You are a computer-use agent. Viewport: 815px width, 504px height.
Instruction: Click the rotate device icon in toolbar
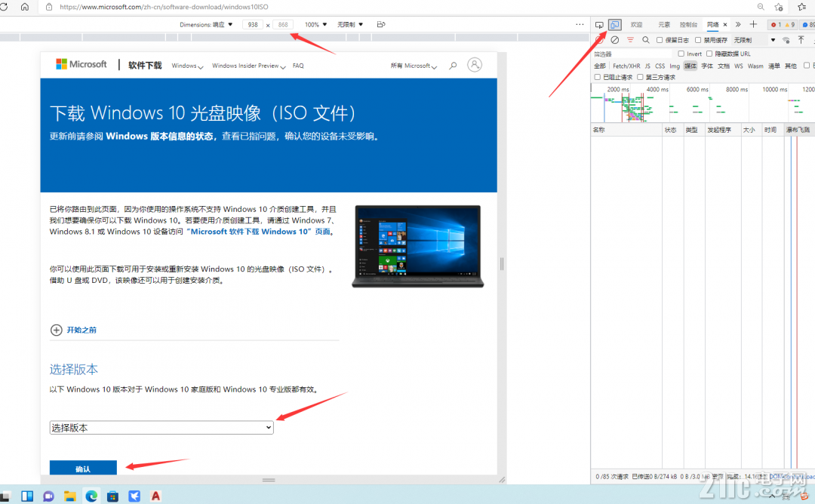coord(381,24)
